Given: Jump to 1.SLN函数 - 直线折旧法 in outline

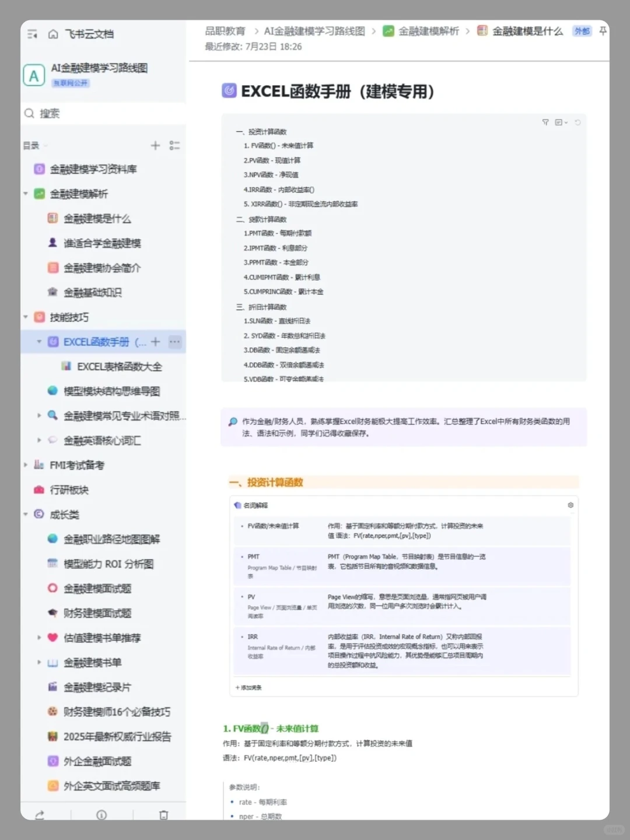Looking at the screenshot, I should tap(277, 321).
